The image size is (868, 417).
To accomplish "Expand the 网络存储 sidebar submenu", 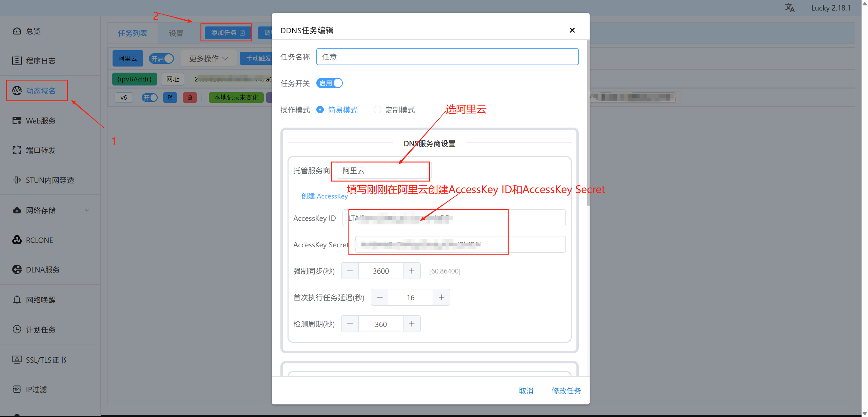I will (x=86, y=210).
